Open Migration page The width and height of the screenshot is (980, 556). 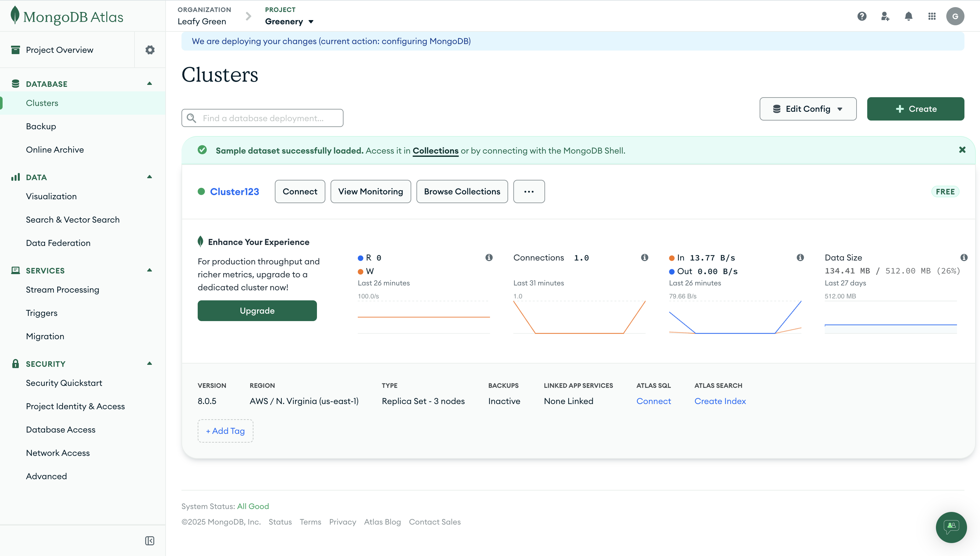coord(45,336)
